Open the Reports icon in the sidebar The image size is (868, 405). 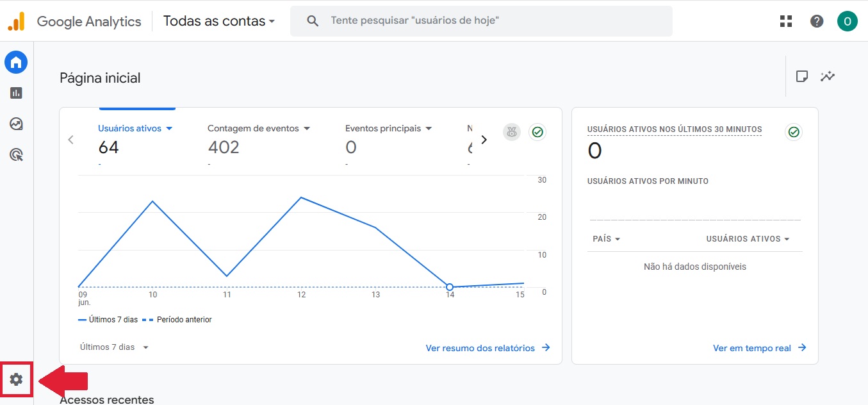(x=16, y=93)
